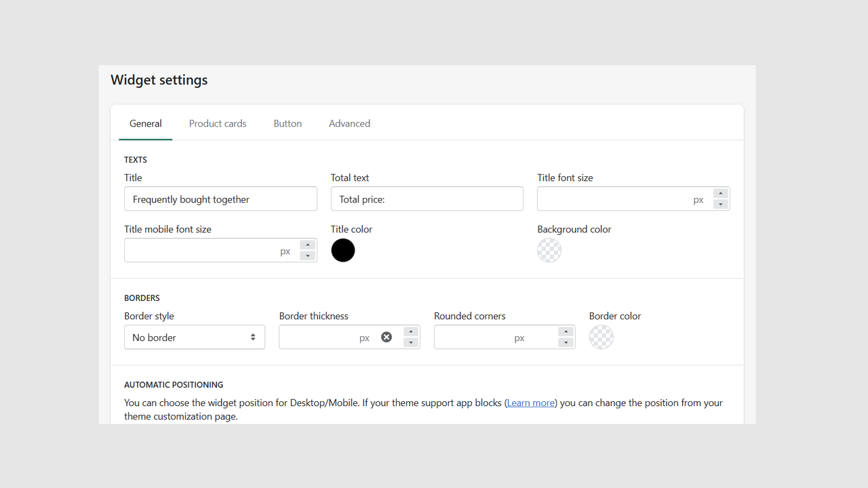Screen dimensions: 868x488
Task: Click the Title mobile font size field
Action: (220, 251)
